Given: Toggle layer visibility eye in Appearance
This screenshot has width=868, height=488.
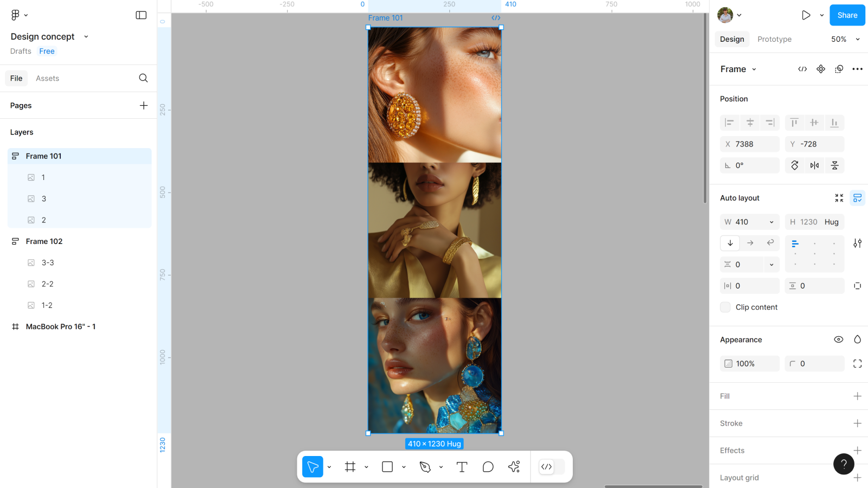Looking at the screenshot, I should (x=838, y=339).
